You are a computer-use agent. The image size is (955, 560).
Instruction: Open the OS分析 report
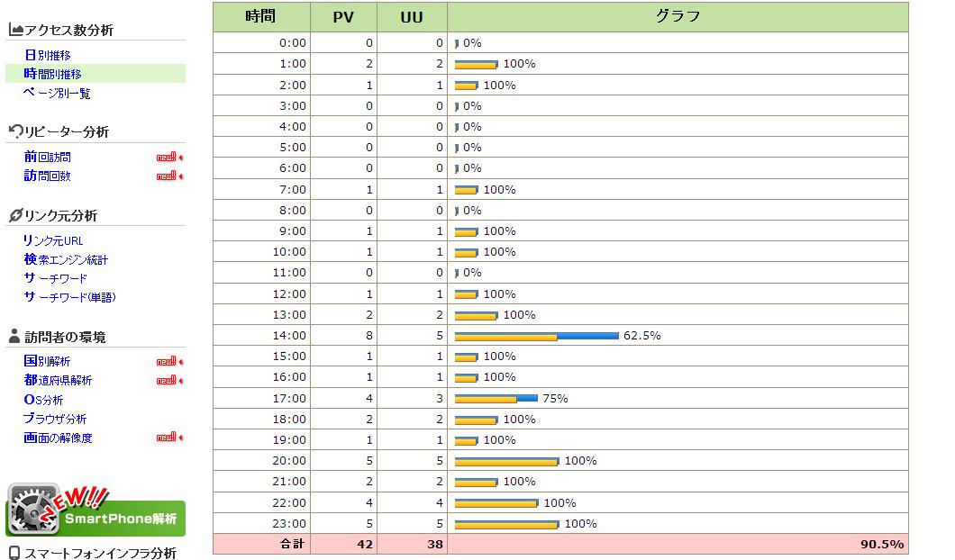coord(44,400)
